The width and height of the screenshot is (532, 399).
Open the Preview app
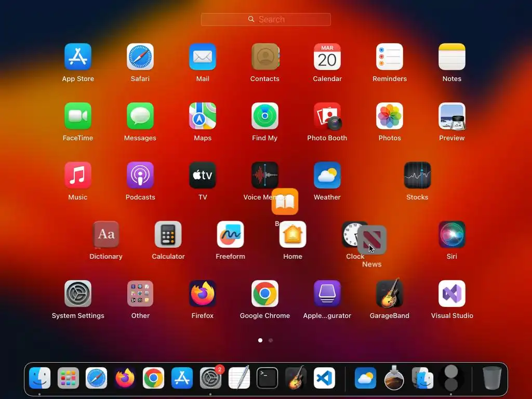pyautogui.click(x=452, y=116)
